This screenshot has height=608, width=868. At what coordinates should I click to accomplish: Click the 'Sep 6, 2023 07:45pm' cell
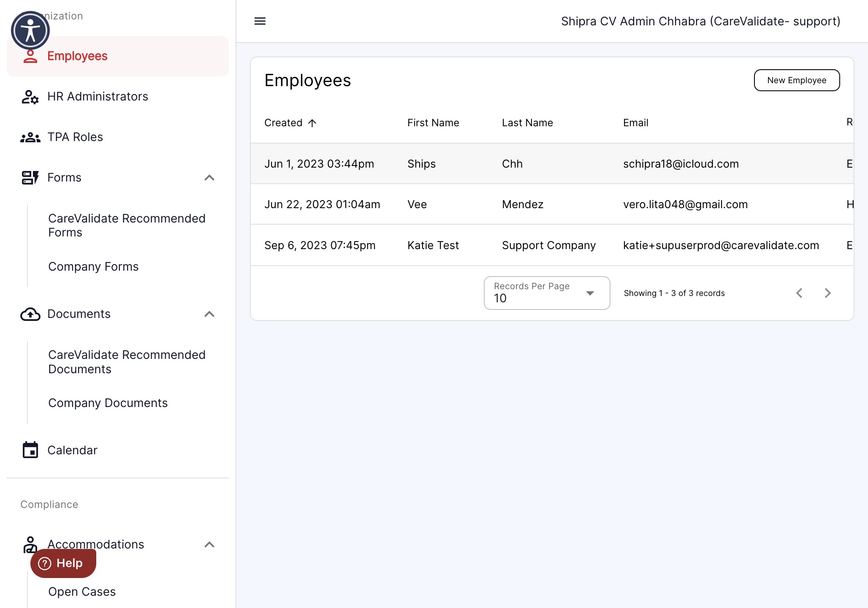point(320,245)
